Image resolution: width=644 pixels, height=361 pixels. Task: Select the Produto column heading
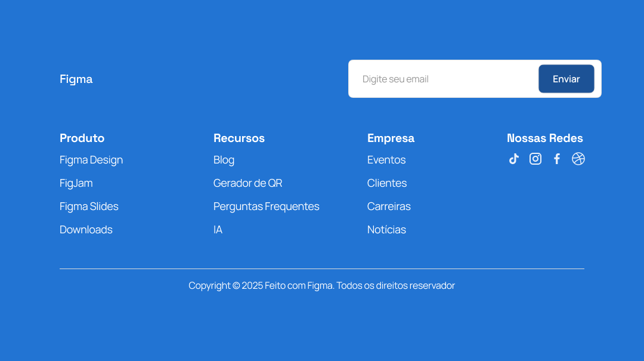82,138
